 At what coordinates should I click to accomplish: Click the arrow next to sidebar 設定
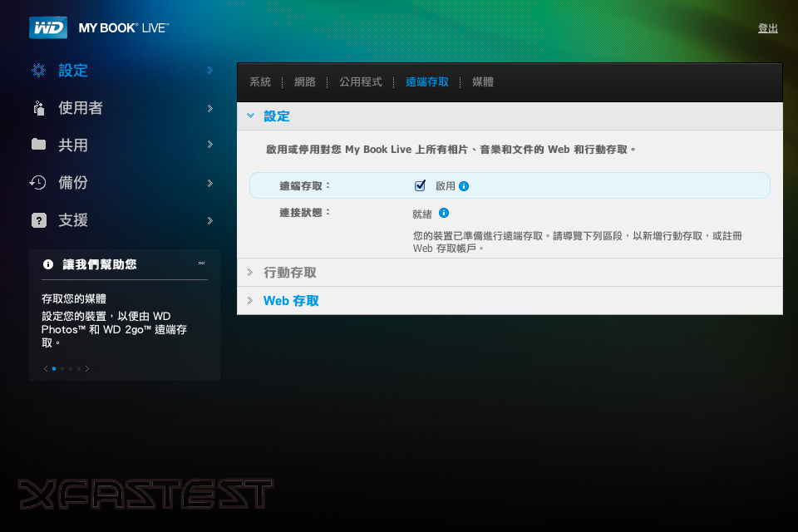point(210,71)
